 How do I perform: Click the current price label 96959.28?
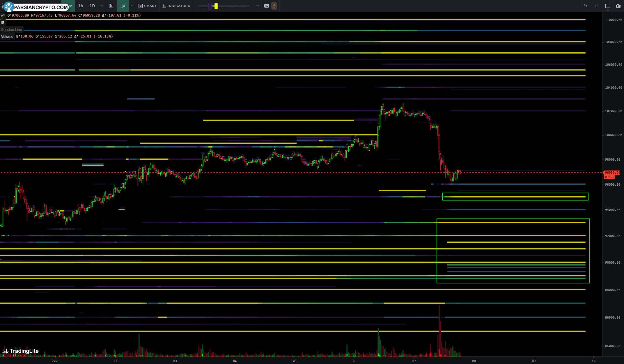612,173
